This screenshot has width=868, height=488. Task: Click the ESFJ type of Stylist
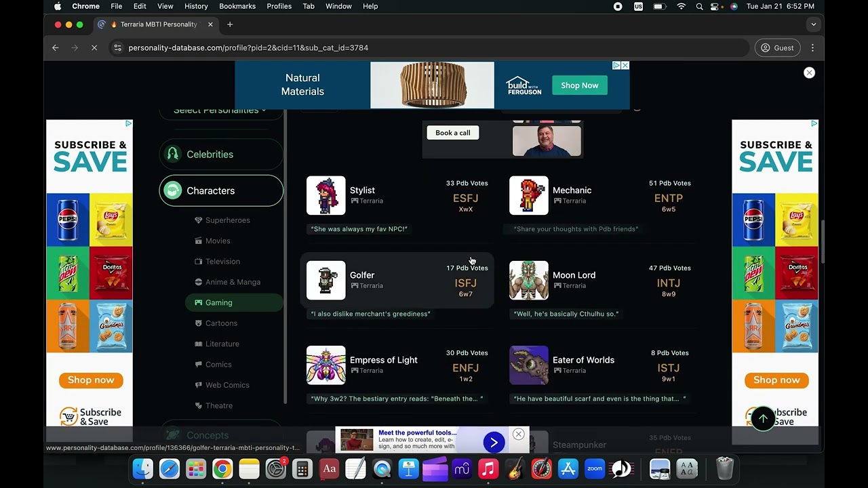tap(466, 199)
